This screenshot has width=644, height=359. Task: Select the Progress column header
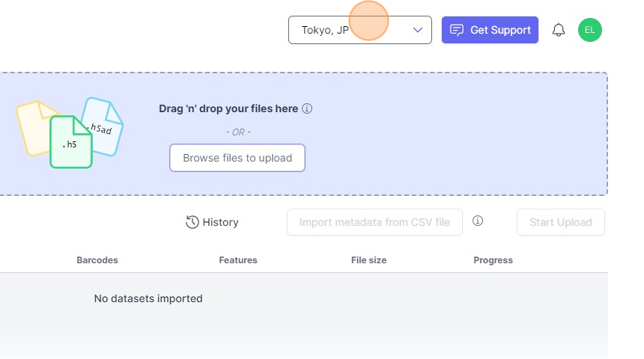tap(493, 260)
